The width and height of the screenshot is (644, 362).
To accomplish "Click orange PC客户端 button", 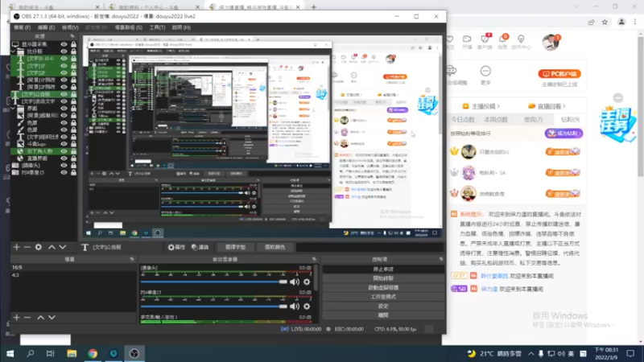I will [559, 74].
